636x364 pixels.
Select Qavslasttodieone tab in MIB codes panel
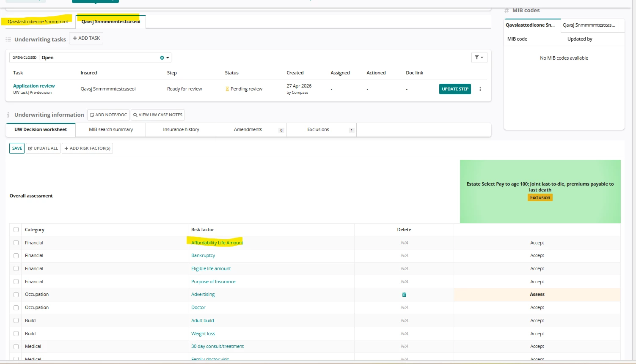pos(532,25)
